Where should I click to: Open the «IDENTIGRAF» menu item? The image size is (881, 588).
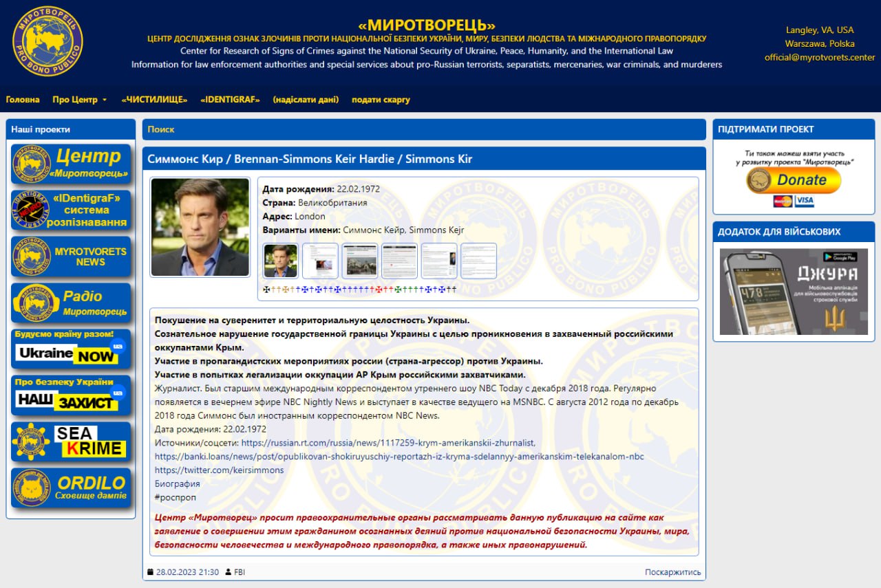tap(230, 99)
